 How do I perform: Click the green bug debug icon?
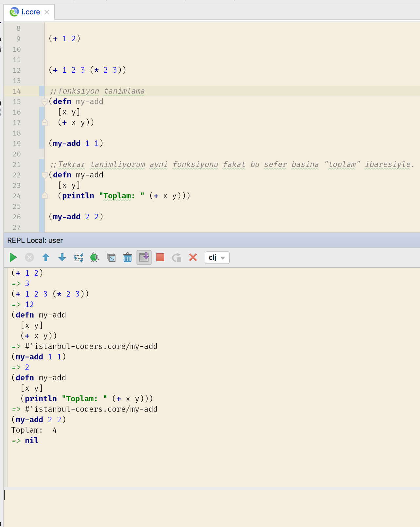click(x=95, y=258)
